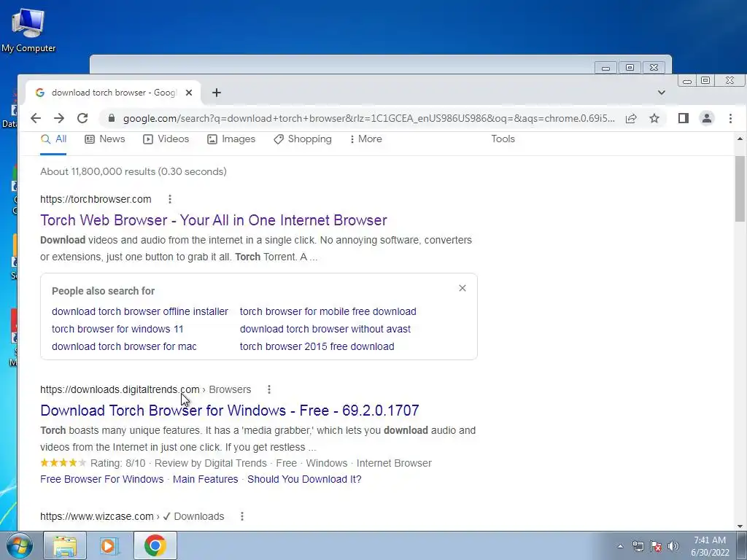Click 'download torch browser without avast'
The width and height of the screenshot is (747, 560).
(325, 329)
